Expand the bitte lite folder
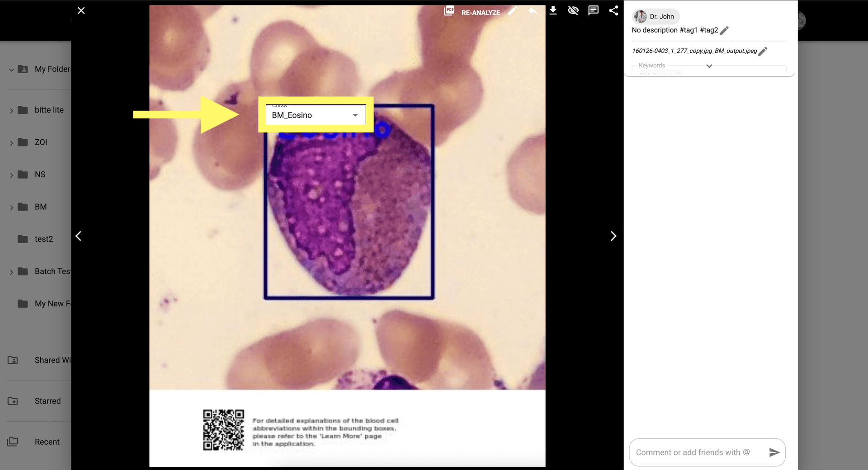Screen dimensions: 868x470 [11, 110]
